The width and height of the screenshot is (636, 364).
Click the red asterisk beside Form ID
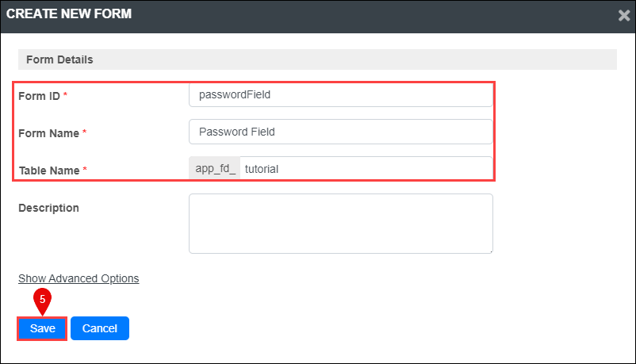click(65, 94)
